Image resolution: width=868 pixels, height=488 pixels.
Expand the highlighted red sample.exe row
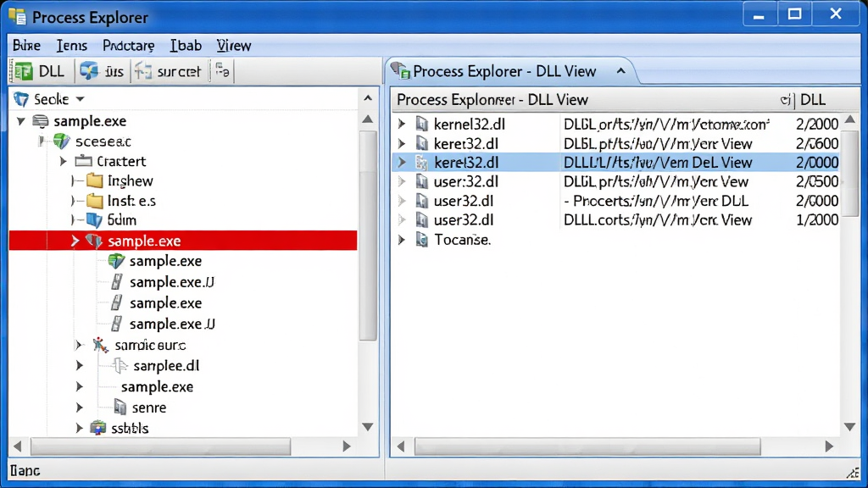tap(75, 241)
